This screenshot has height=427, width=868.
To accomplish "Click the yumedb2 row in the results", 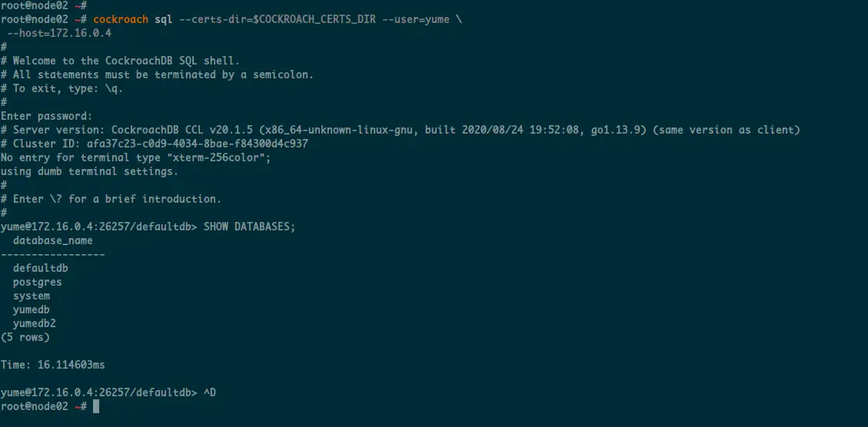I will click(35, 323).
